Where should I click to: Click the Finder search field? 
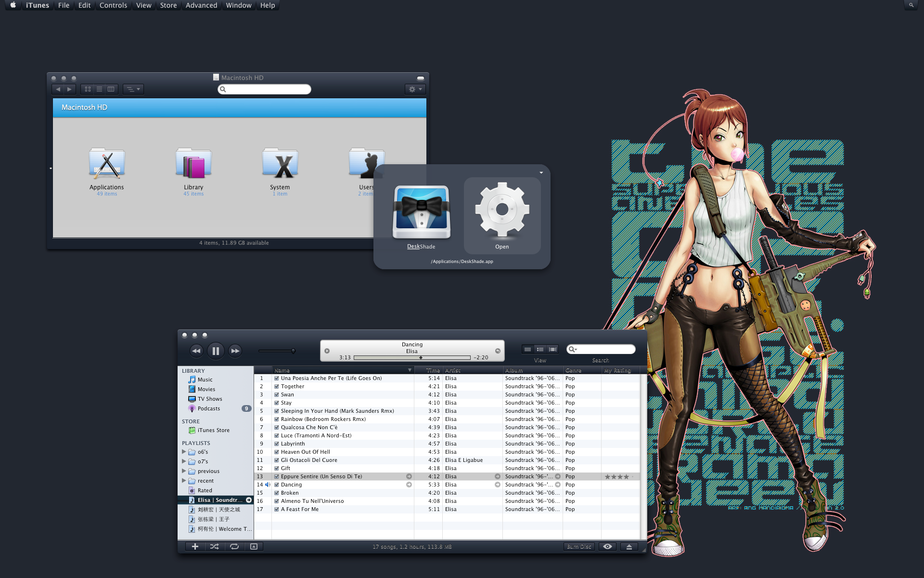pos(264,89)
